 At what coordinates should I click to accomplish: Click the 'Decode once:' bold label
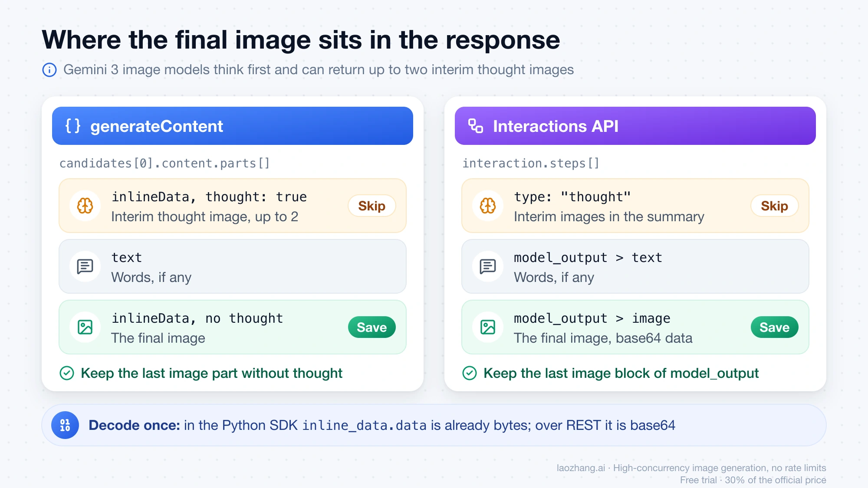coord(134,425)
